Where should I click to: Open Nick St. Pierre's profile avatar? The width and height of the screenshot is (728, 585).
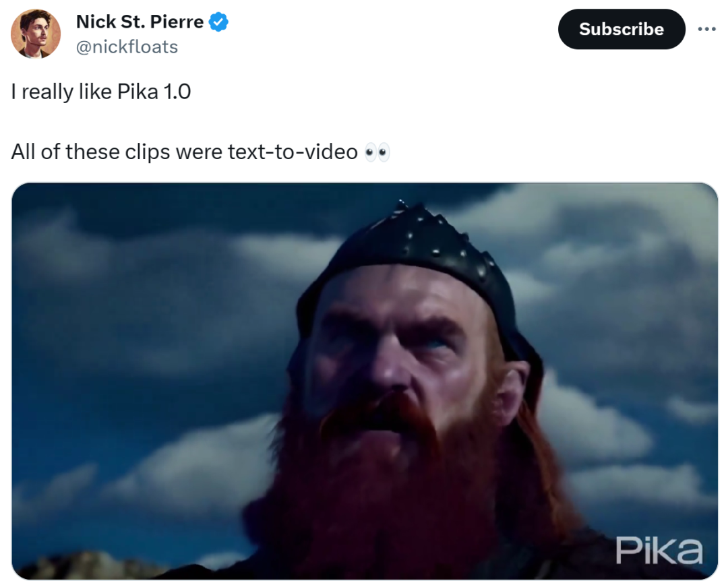(x=36, y=34)
